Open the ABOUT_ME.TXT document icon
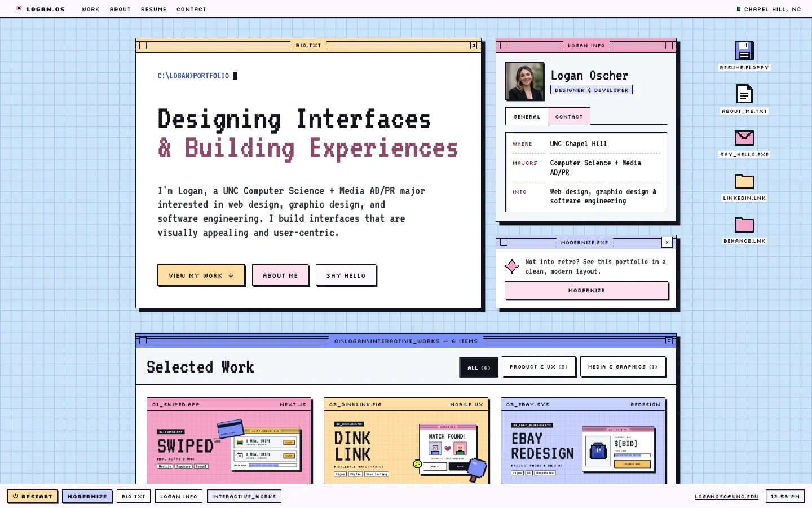 click(x=744, y=99)
